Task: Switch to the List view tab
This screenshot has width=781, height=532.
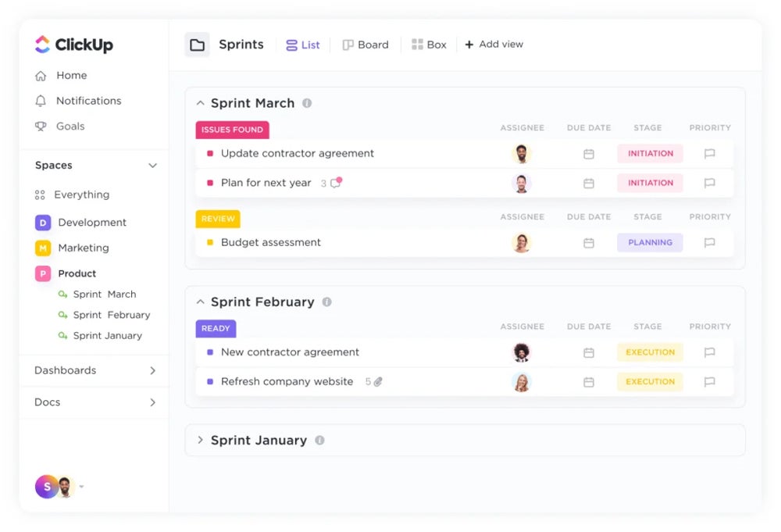Action: [x=303, y=45]
